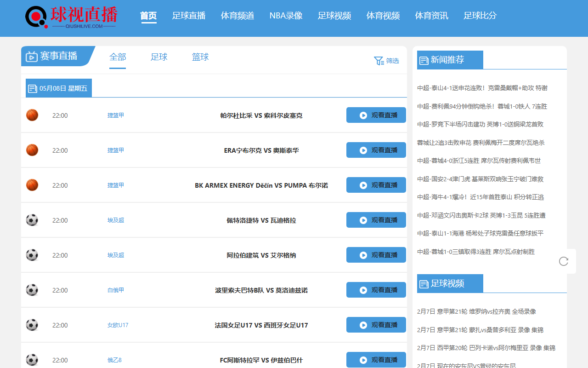Click basketball icon for 帕尔杜比采 VS 索科尔皮塞克
The image size is (588, 368).
click(x=32, y=115)
